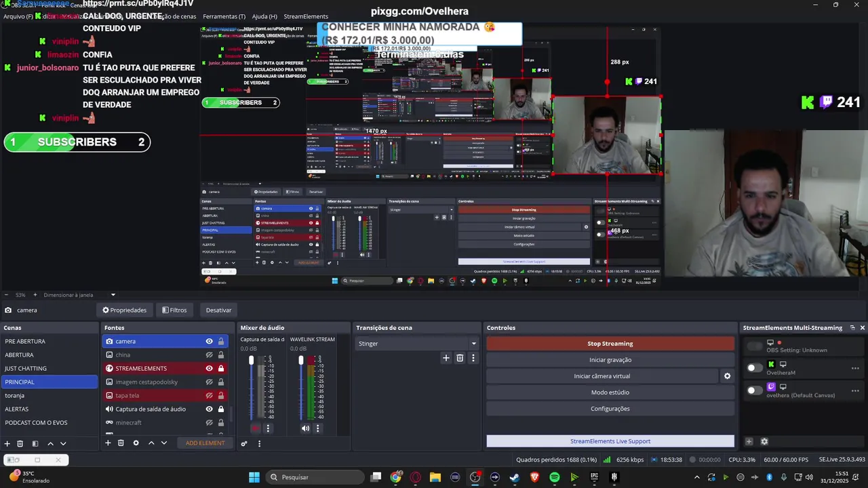
Task: Move source up in Fontes toolbar
Action: pos(151,443)
